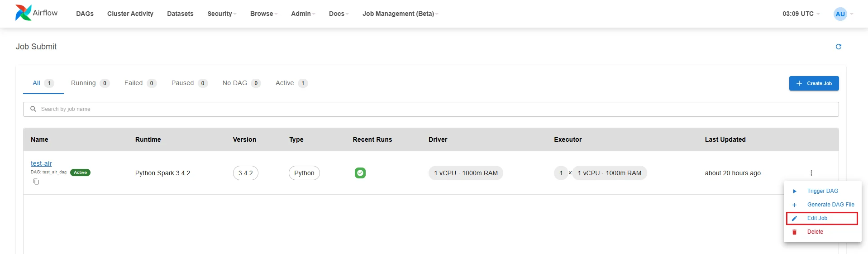Open the 03:09 UTC timezone dropdown
Image resolution: width=868 pixels, height=254 pixels.
tap(801, 14)
